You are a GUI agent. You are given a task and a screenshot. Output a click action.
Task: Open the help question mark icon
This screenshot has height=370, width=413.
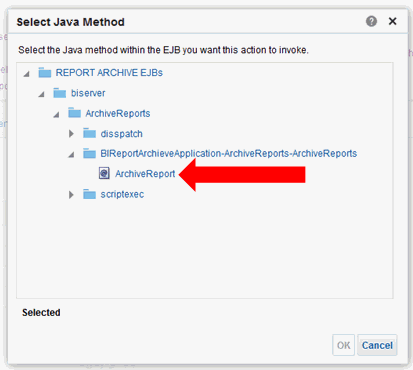pyautogui.click(x=371, y=21)
